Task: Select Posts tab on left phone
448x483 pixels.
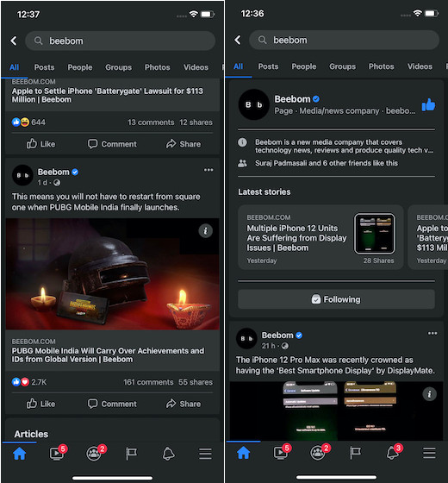Action: pyautogui.click(x=44, y=67)
